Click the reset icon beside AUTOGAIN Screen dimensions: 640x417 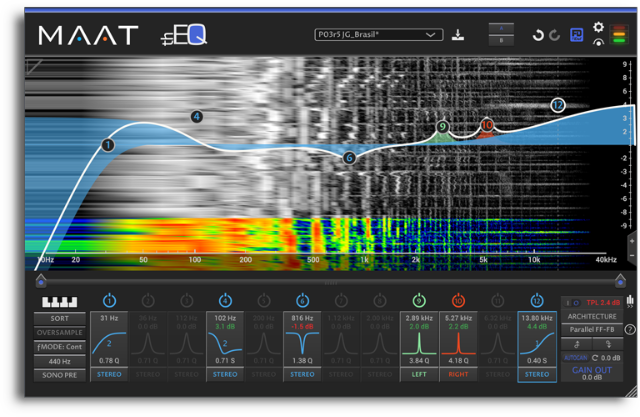tap(595, 358)
